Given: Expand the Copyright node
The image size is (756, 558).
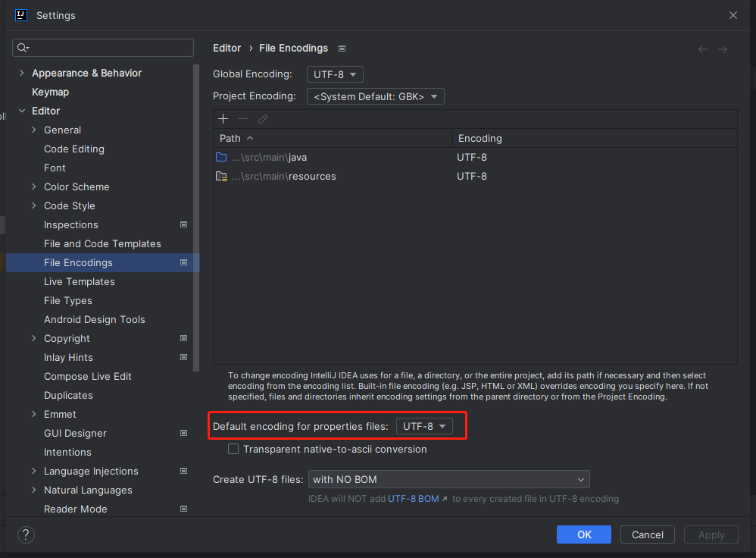Looking at the screenshot, I should coord(34,338).
